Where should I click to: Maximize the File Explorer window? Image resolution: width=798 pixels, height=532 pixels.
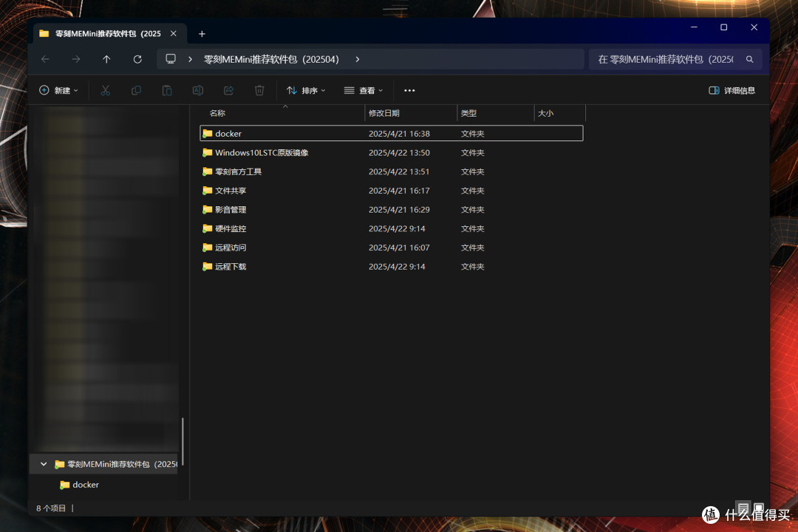click(x=723, y=27)
